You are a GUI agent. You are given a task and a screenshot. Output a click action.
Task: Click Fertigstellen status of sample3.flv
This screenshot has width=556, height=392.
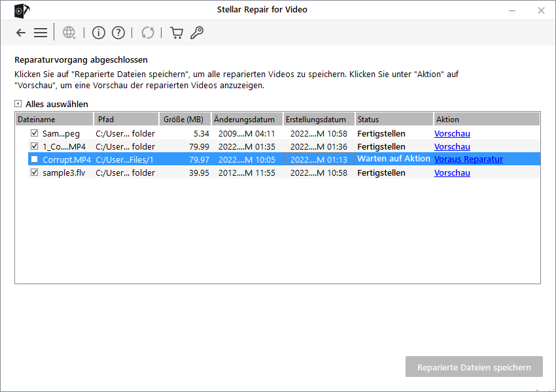point(381,172)
